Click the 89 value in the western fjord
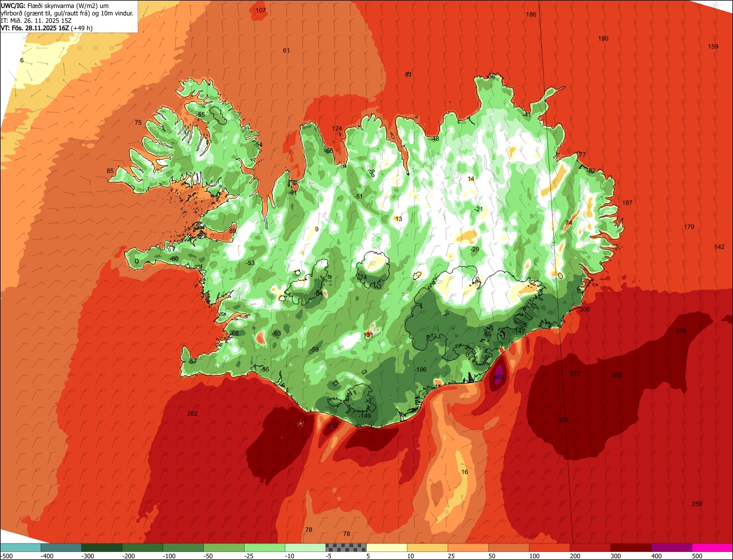 232,231
